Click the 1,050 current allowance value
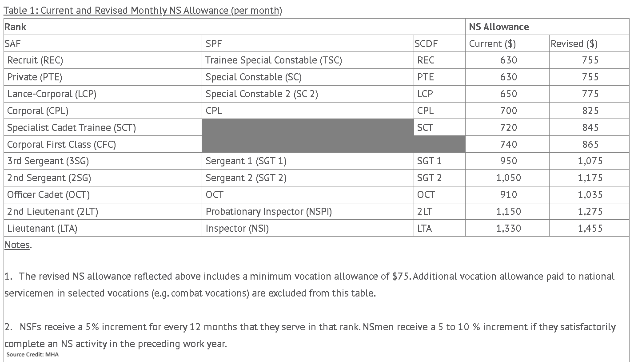The image size is (630, 364). tap(508, 178)
